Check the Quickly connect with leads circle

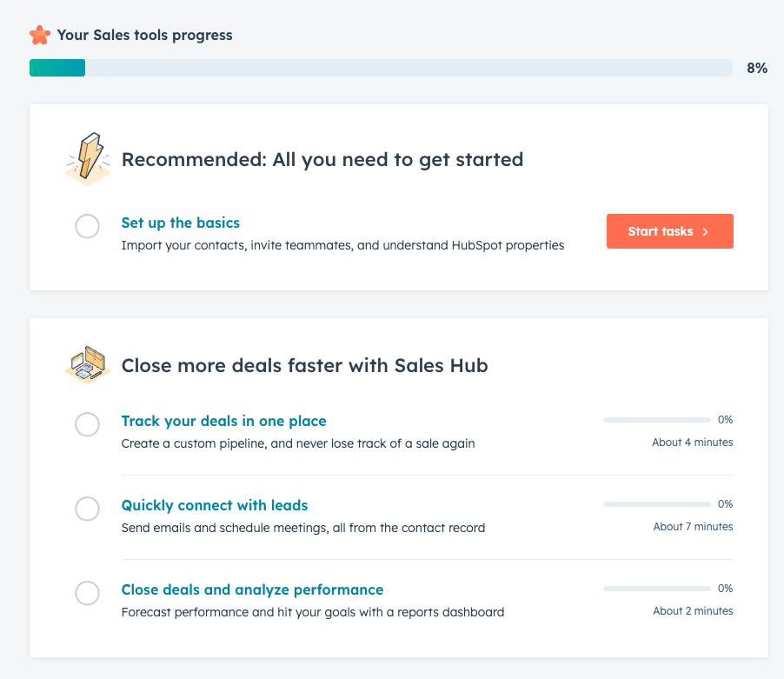coord(88,509)
